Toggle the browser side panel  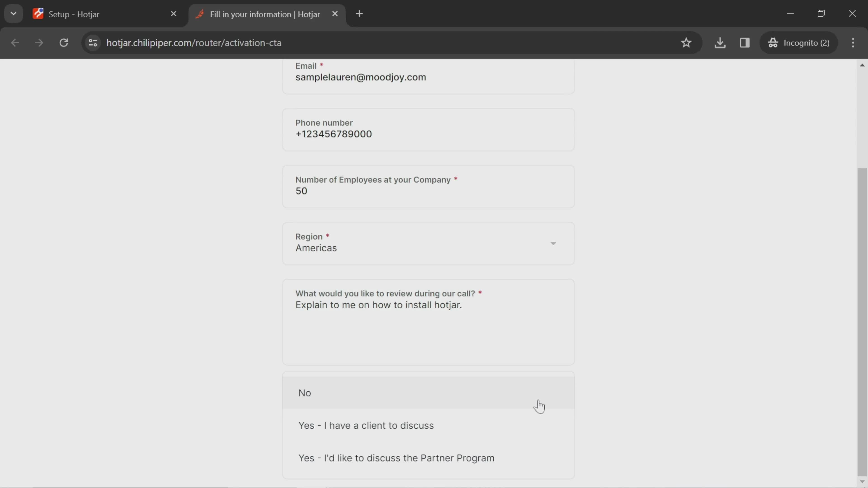[745, 43]
